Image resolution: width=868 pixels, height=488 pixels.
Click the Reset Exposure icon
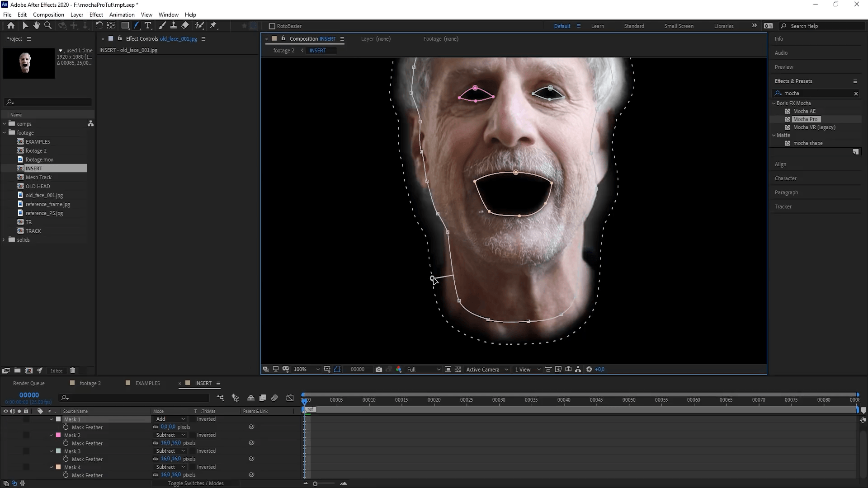coord(589,369)
